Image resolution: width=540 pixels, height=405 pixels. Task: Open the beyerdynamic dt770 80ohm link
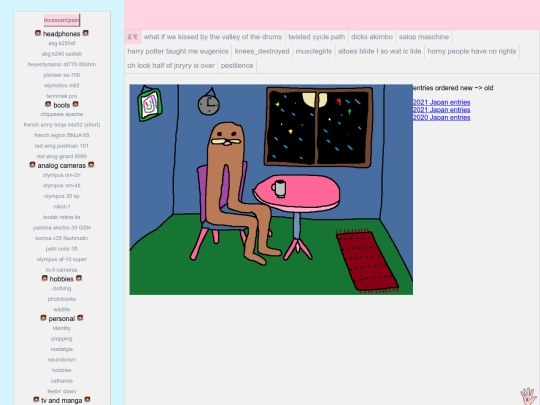pos(62,64)
